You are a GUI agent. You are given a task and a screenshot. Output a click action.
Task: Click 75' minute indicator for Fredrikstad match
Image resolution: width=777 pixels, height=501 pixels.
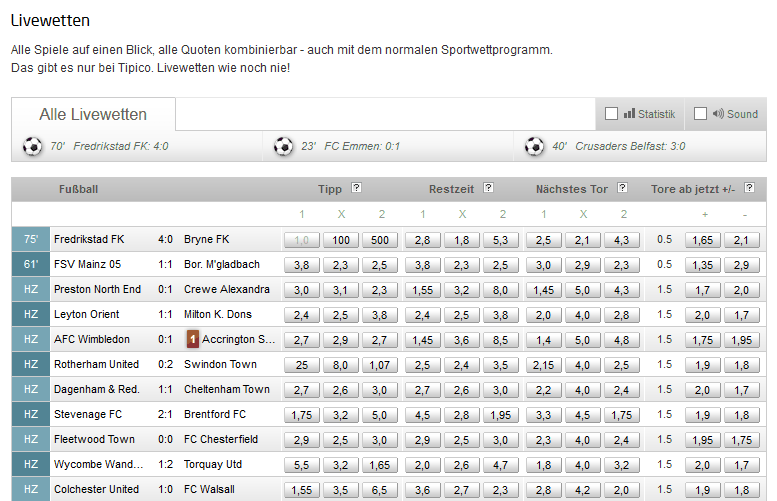click(x=31, y=239)
